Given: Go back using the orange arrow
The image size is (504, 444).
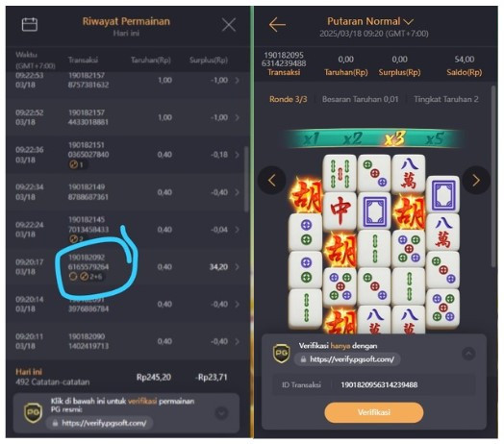Looking at the screenshot, I should tap(277, 25).
